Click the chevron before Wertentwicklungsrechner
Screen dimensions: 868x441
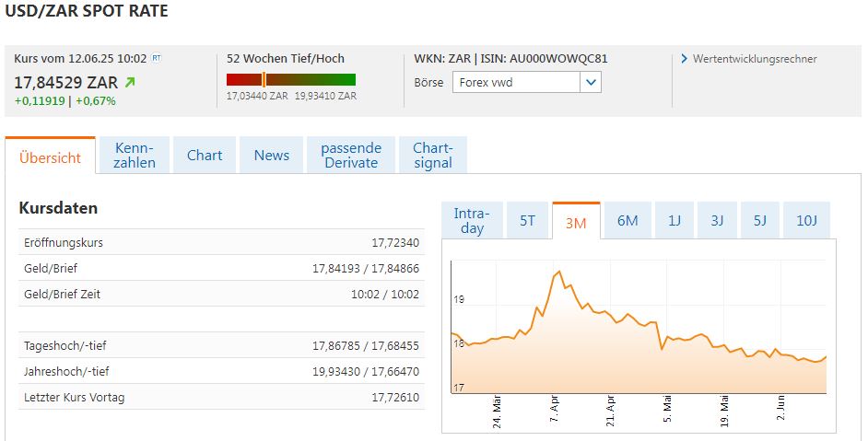[685, 59]
